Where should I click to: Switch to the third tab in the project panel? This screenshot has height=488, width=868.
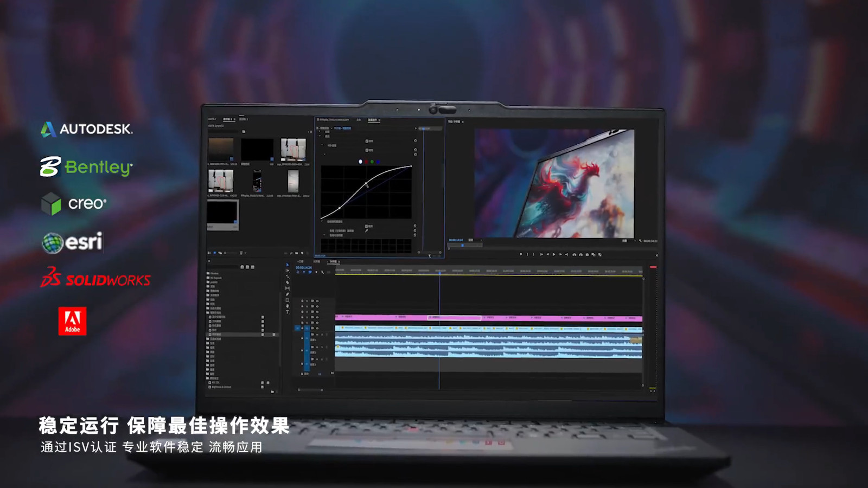click(x=244, y=119)
